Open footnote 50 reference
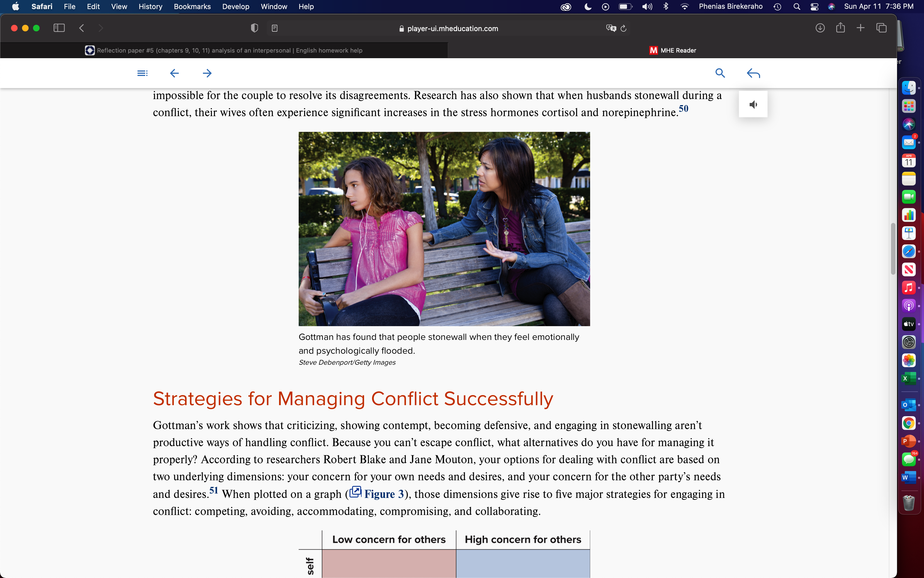This screenshot has width=924, height=578. coord(683,108)
